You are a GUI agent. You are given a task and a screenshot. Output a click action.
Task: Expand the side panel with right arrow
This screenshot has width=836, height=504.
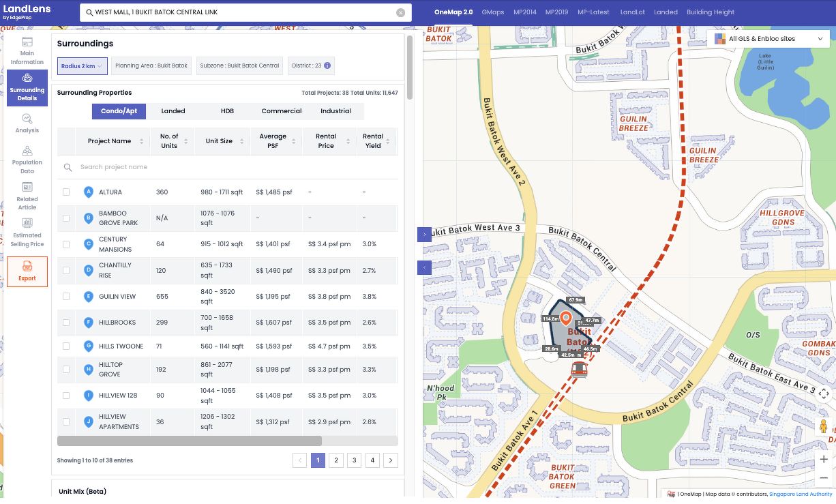tap(424, 234)
